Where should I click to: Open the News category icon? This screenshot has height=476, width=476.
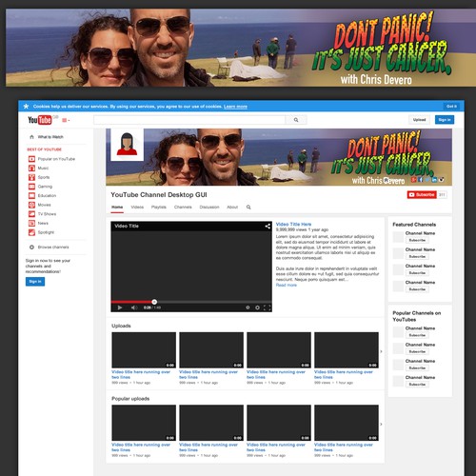click(x=31, y=223)
